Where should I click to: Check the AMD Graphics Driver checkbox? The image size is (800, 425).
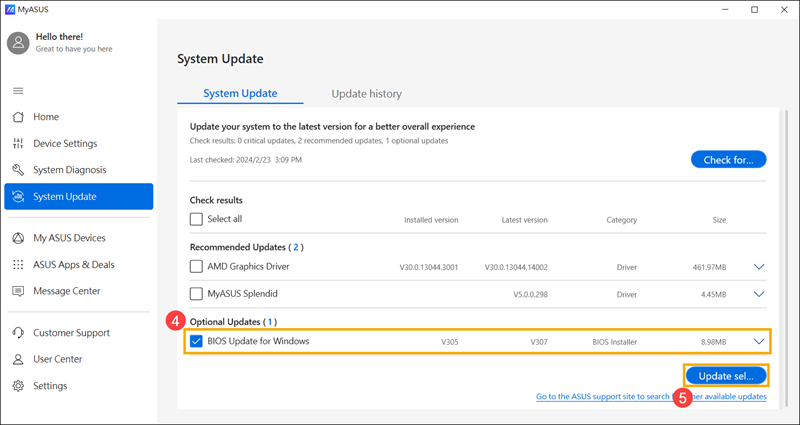click(196, 266)
